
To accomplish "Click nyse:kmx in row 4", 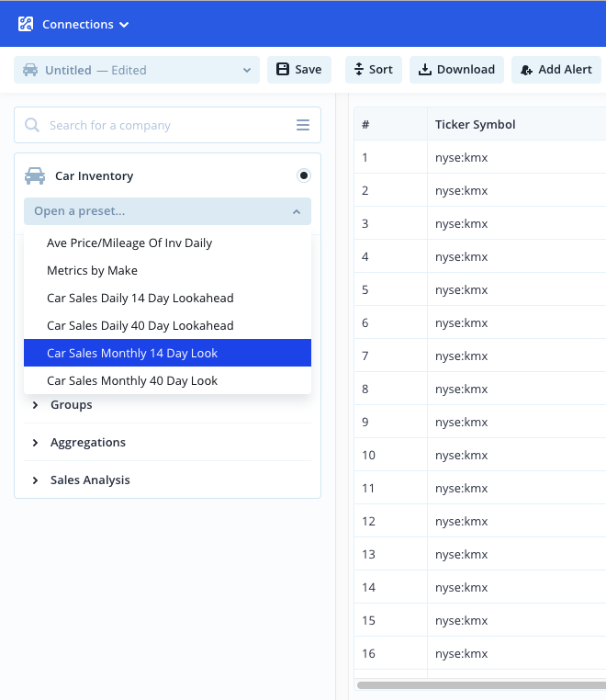I will pos(462,256).
